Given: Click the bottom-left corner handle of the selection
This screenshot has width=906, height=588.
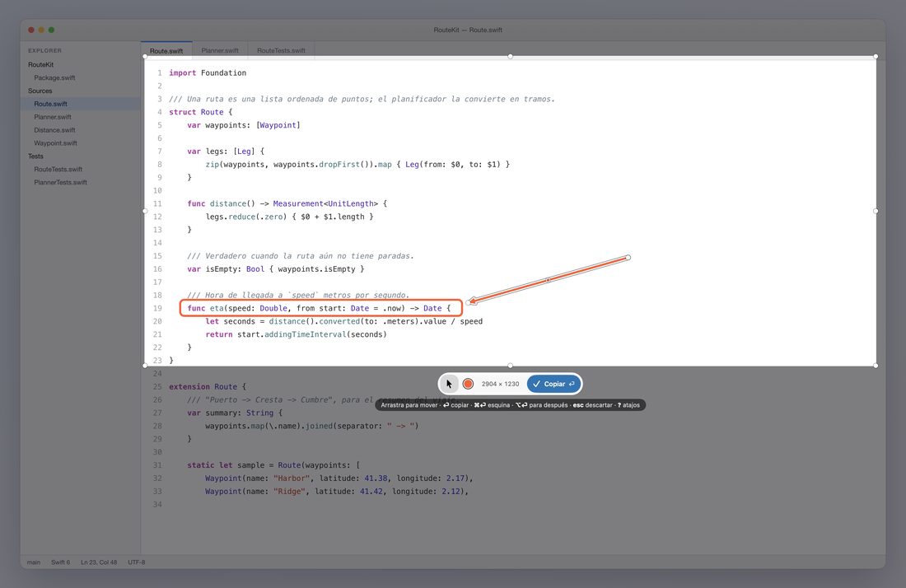Looking at the screenshot, I should pos(144,366).
